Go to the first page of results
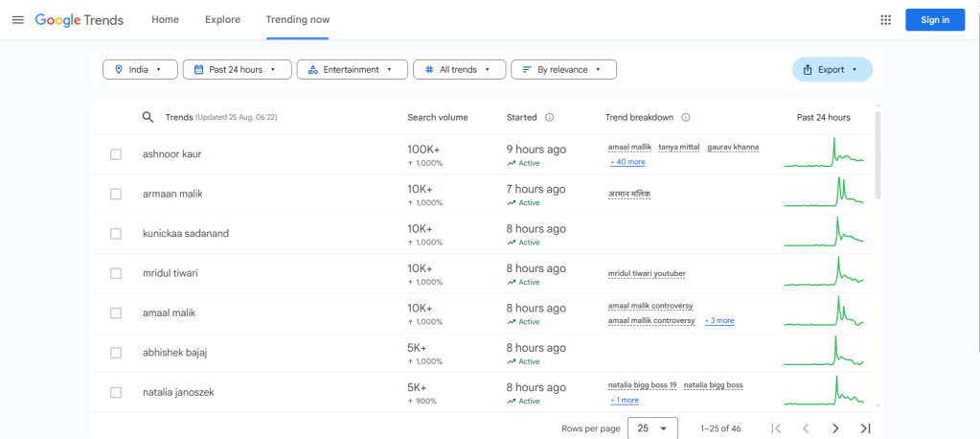 [x=776, y=428]
